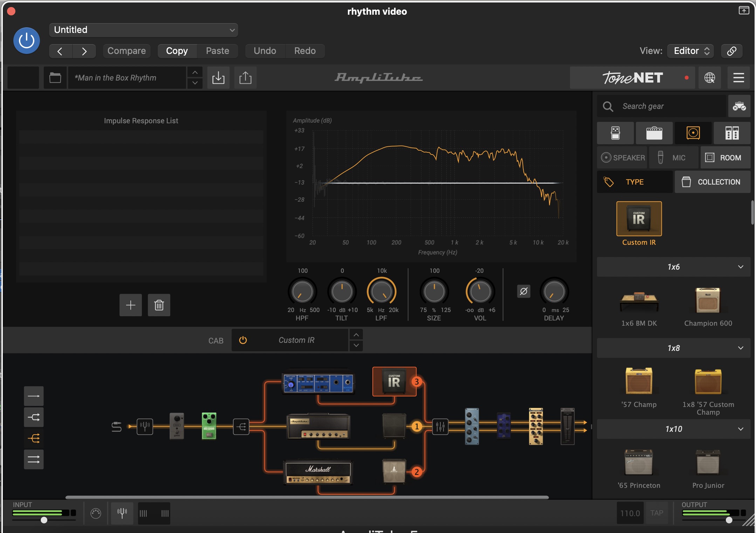Click the TILT knob
756x533 pixels.
pos(342,291)
